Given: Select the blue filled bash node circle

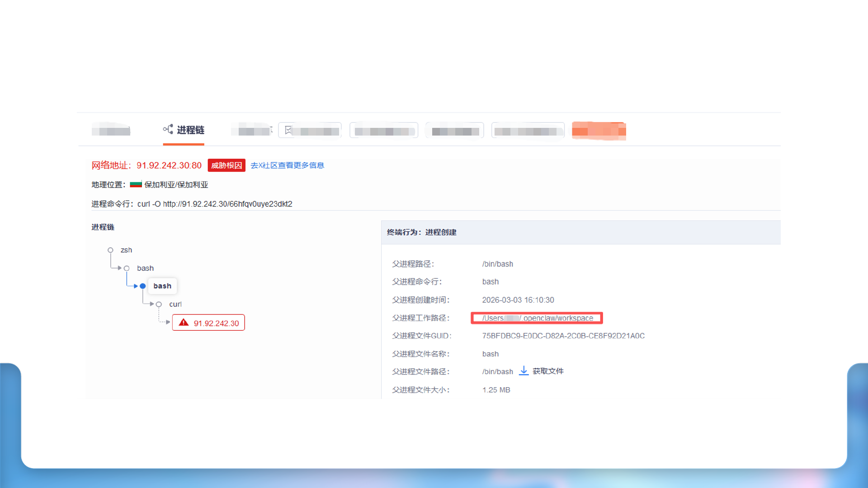Looking at the screenshot, I should pos(143,286).
